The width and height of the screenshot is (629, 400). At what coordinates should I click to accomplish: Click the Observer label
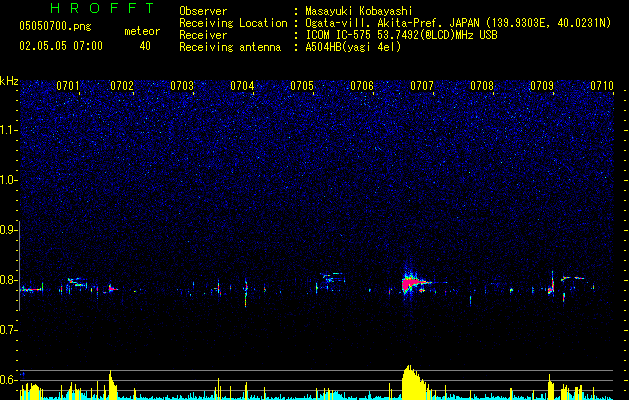click(203, 11)
